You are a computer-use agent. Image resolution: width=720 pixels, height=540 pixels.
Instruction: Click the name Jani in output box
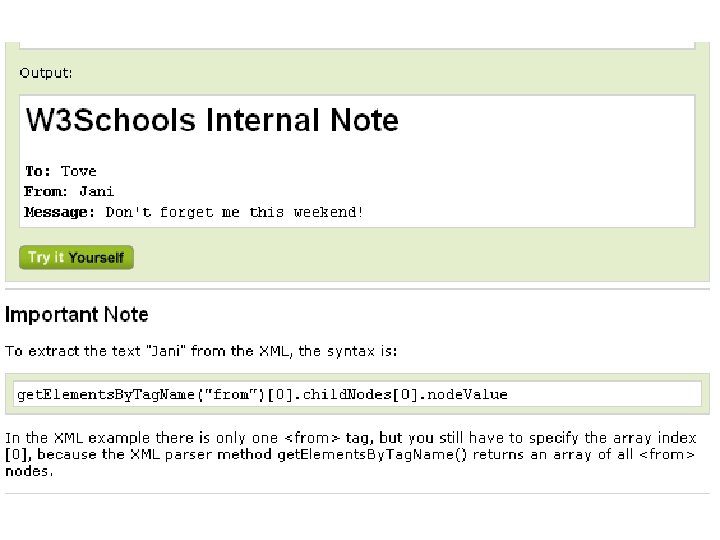pos(96,191)
